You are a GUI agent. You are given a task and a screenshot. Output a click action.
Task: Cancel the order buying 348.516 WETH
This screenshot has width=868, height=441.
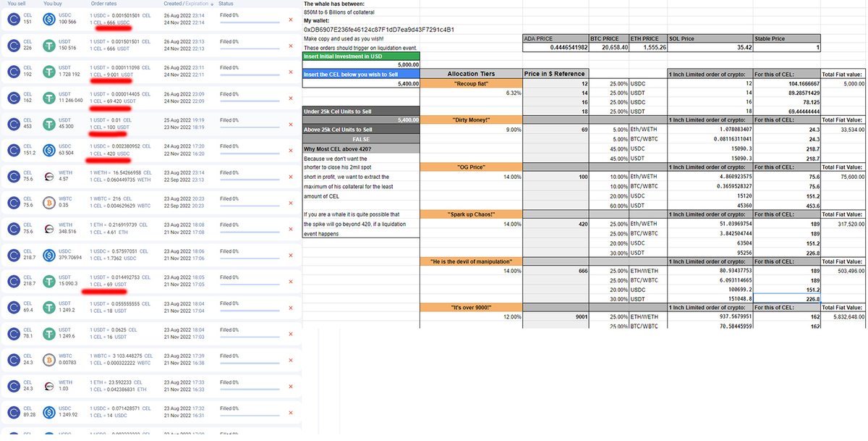290,228
